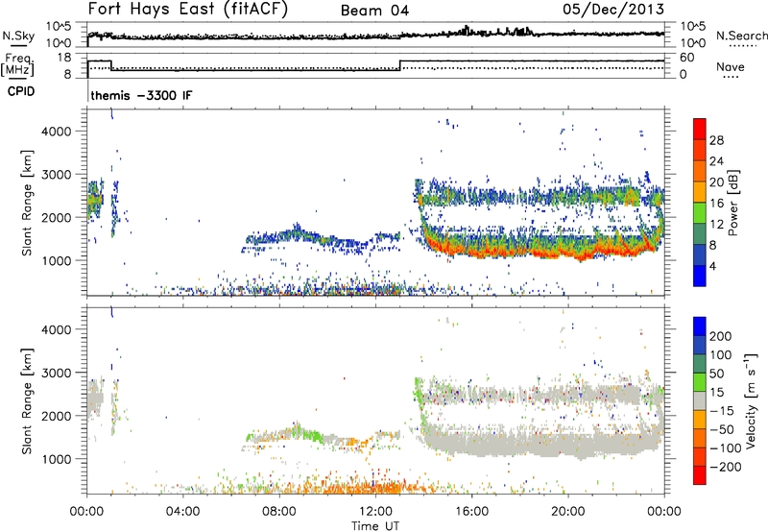
Task: Click the 'Velocity [m s⁻¹]' color bar label
Action: point(751,400)
